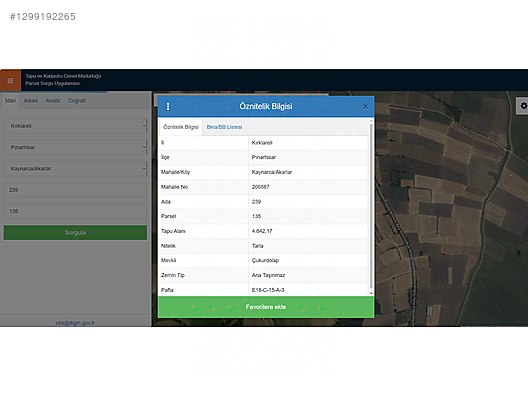Click the Tapu Alanı label cell
Screen dimensions: 528x396
pos(203,231)
